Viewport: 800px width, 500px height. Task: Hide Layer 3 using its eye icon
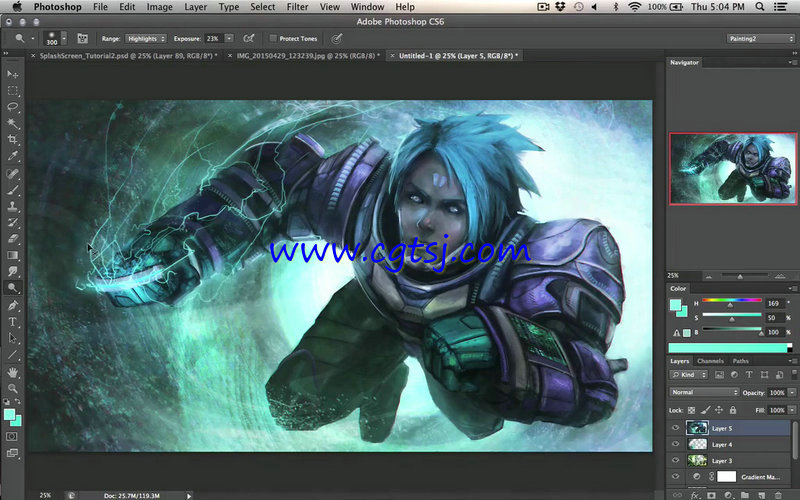[x=676, y=460]
